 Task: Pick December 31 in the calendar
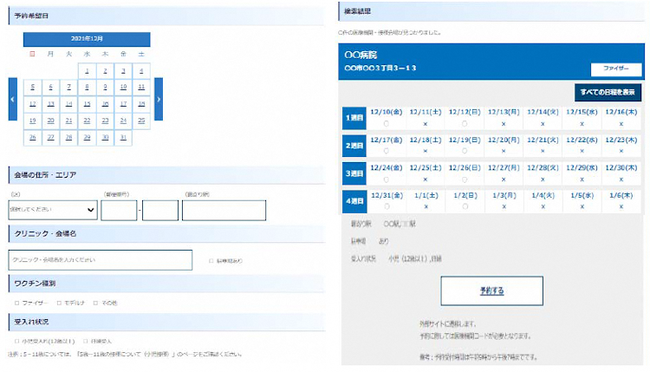click(x=123, y=138)
